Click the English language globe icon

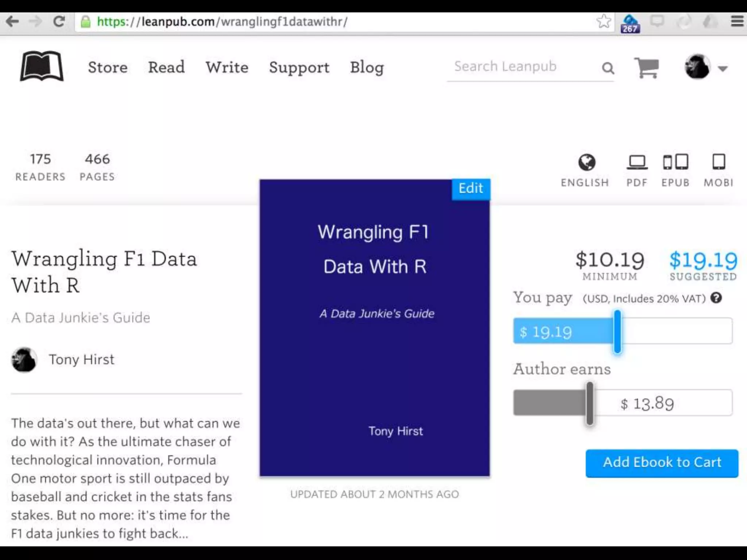pos(587,163)
